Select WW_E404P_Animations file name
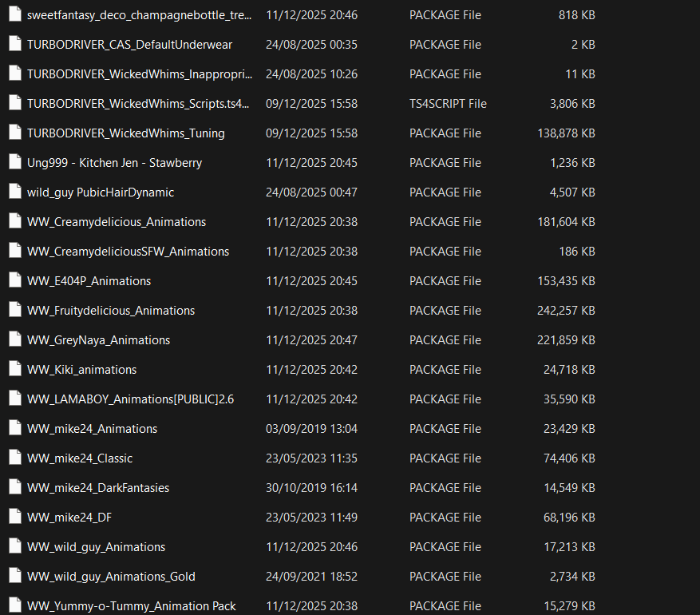The height and width of the screenshot is (615, 700). [x=89, y=281]
